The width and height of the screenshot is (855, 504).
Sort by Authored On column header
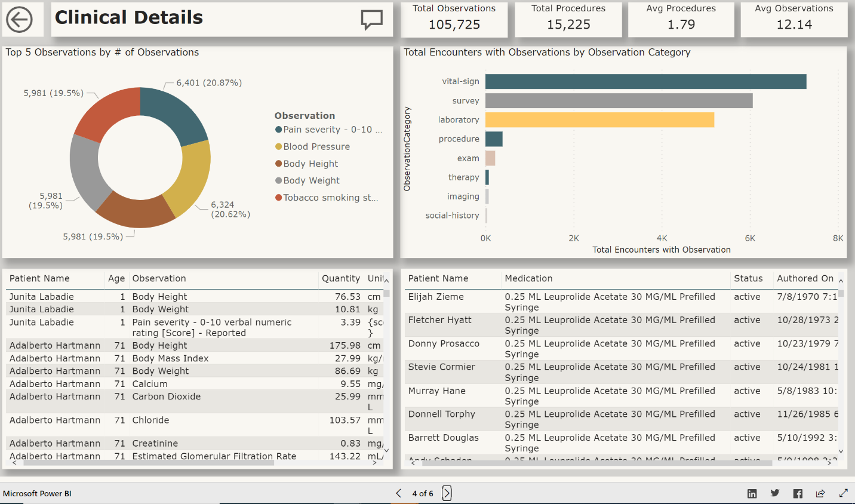coord(805,279)
